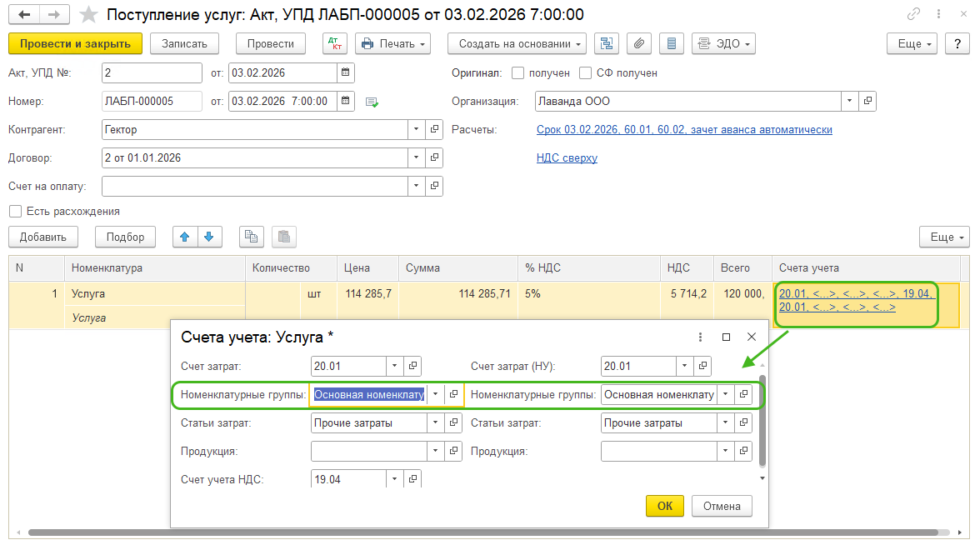Click the Счет на оплату field

coord(254,185)
